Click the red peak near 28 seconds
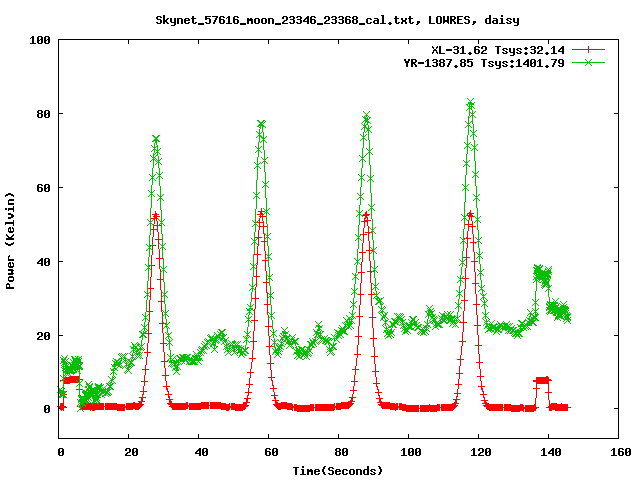640x480 pixels. [155, 215]
